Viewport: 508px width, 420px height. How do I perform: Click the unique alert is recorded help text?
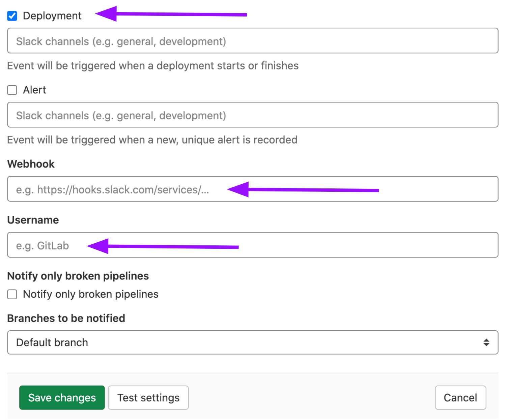tap(152, 140)
